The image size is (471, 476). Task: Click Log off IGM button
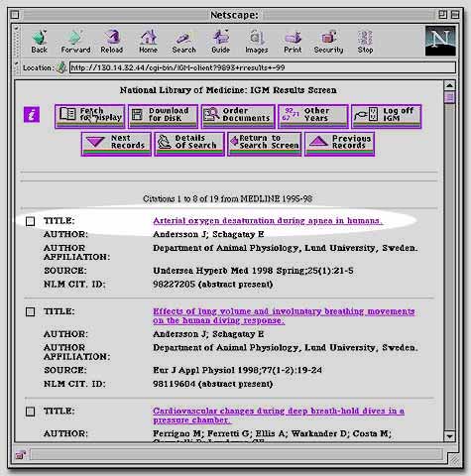pyautogui.click(x=387, y=116)
